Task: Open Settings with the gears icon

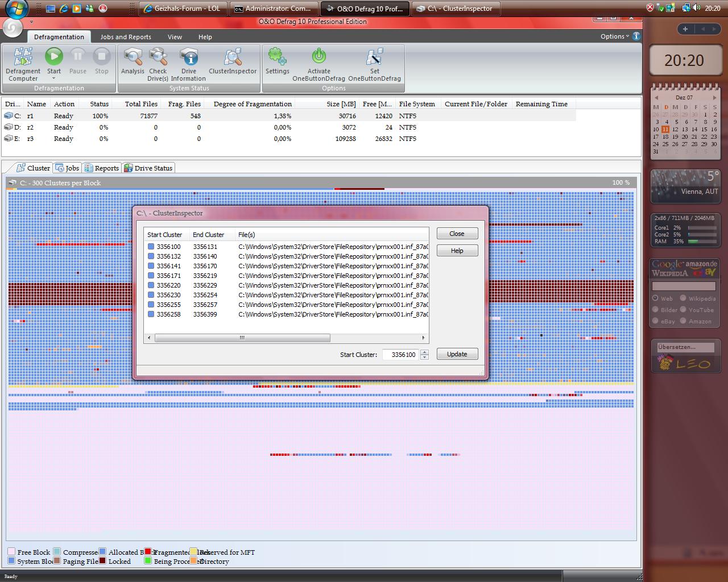Action: point(277,57)
